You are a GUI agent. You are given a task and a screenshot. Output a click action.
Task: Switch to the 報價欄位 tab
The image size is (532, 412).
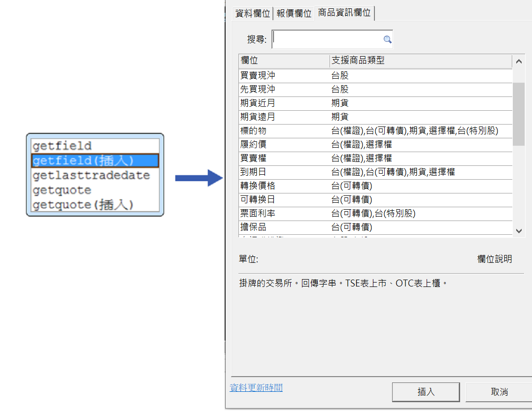point(294,14)
